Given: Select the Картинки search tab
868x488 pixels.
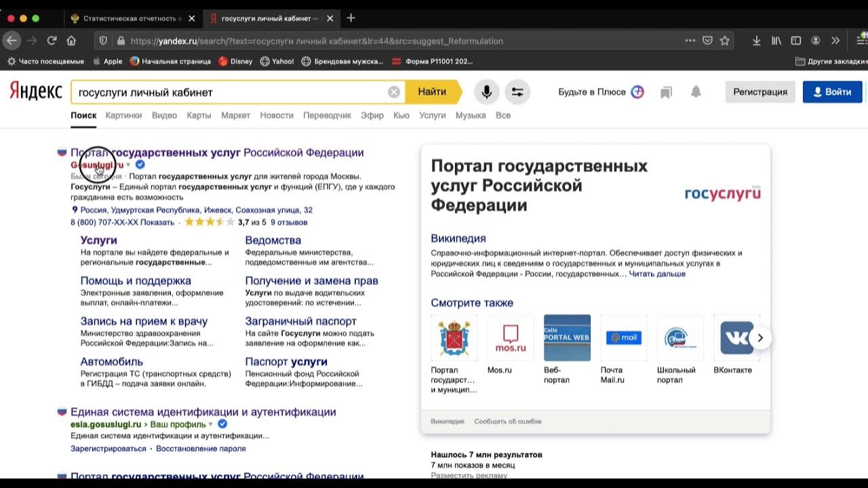Looking at the screenshot, I should 123,115.
